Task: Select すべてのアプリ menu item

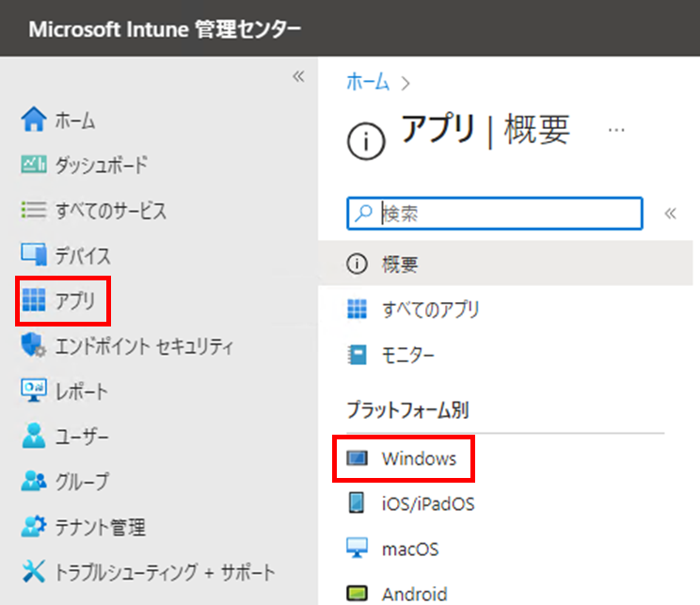Action: coord(505,309)
